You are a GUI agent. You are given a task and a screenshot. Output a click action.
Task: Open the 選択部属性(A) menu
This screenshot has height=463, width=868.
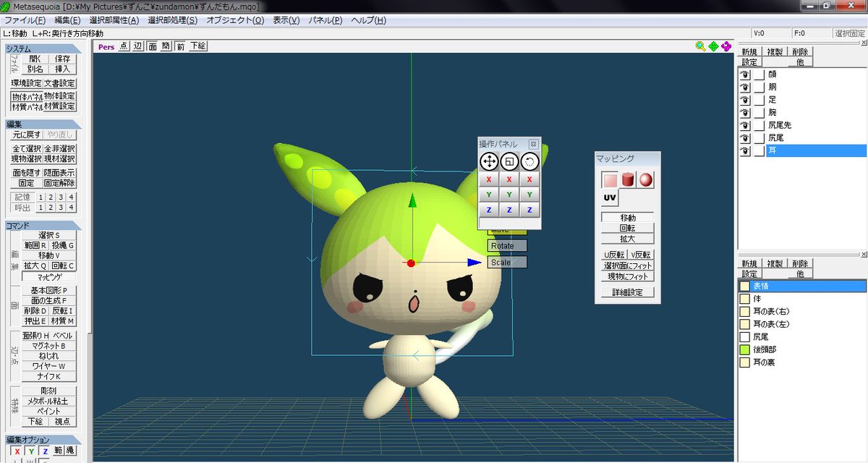tap(114, 20)
